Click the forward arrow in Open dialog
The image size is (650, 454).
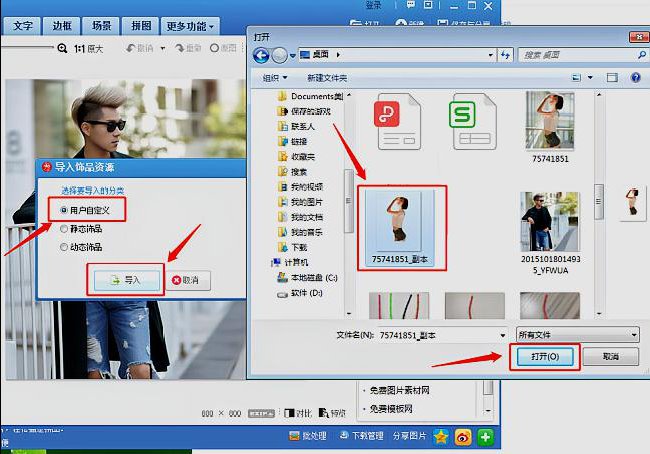point(280,55)
